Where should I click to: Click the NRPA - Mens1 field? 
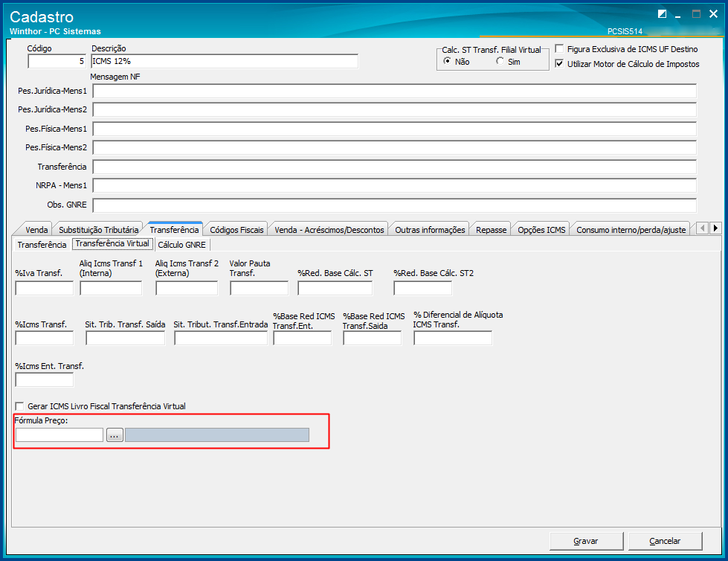tap(395, 185)
